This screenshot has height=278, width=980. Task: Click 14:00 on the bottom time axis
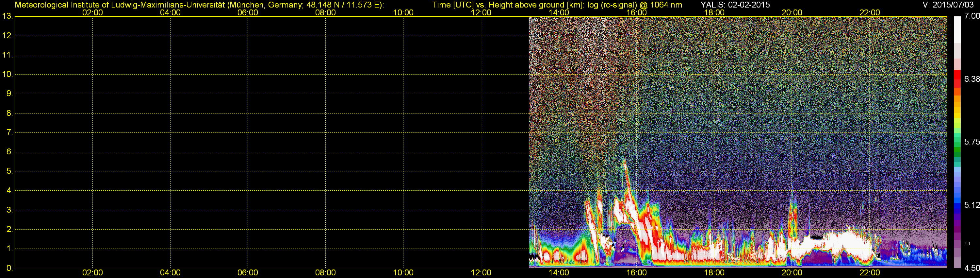(x=559, y=273)
